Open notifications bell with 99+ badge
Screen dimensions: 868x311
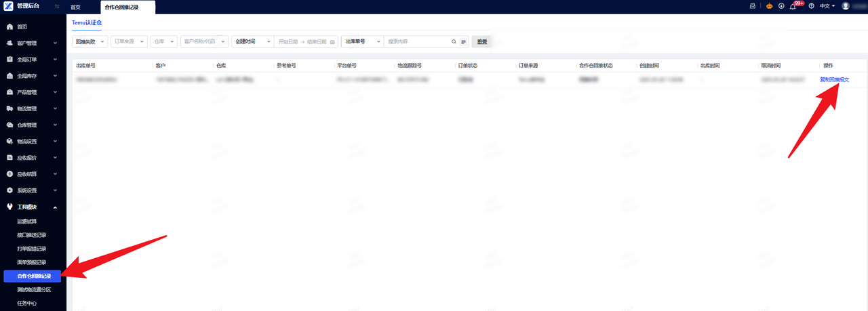click(x=793, y=6)
